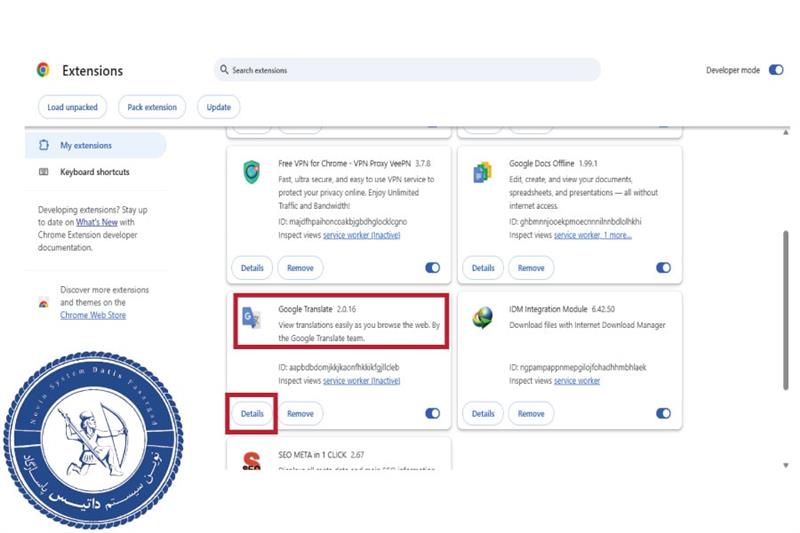This screenshot has width=800, height=533.
Task: Click the IDM Integration Module icon
Action: [483, 318]
